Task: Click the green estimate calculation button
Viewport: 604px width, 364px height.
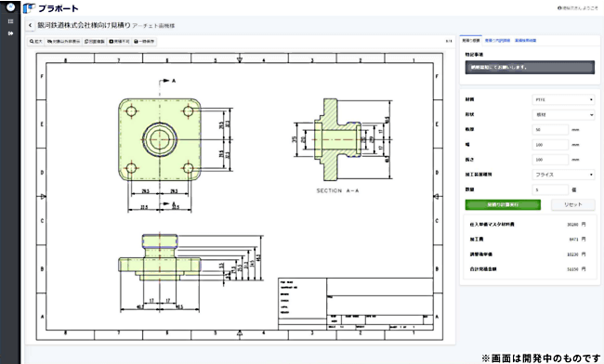Action: click(x=503, y=204)
